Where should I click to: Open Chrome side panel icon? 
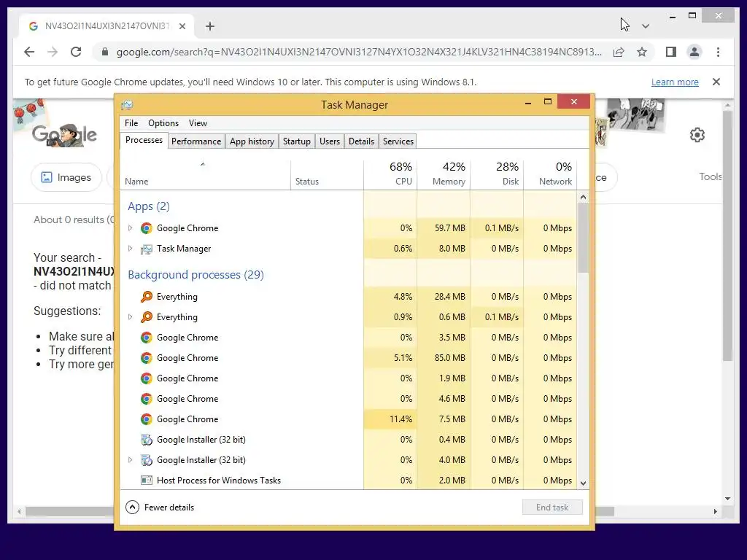point(671,52)
